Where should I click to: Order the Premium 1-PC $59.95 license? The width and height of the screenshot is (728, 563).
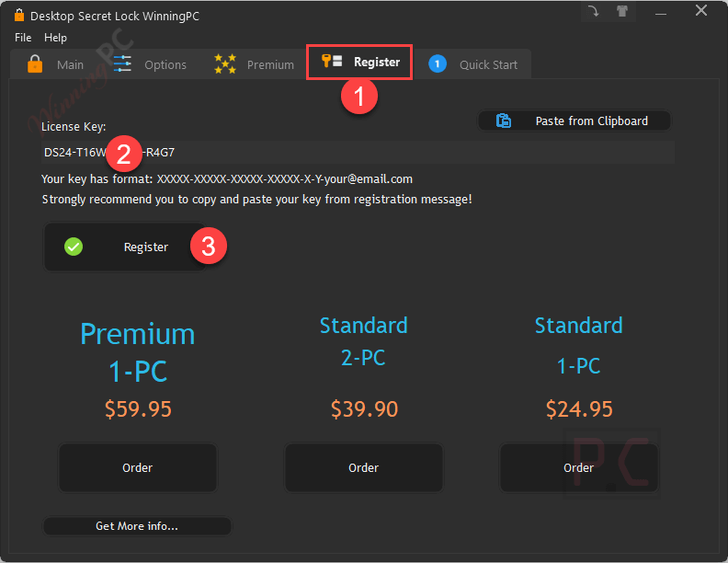138,467
